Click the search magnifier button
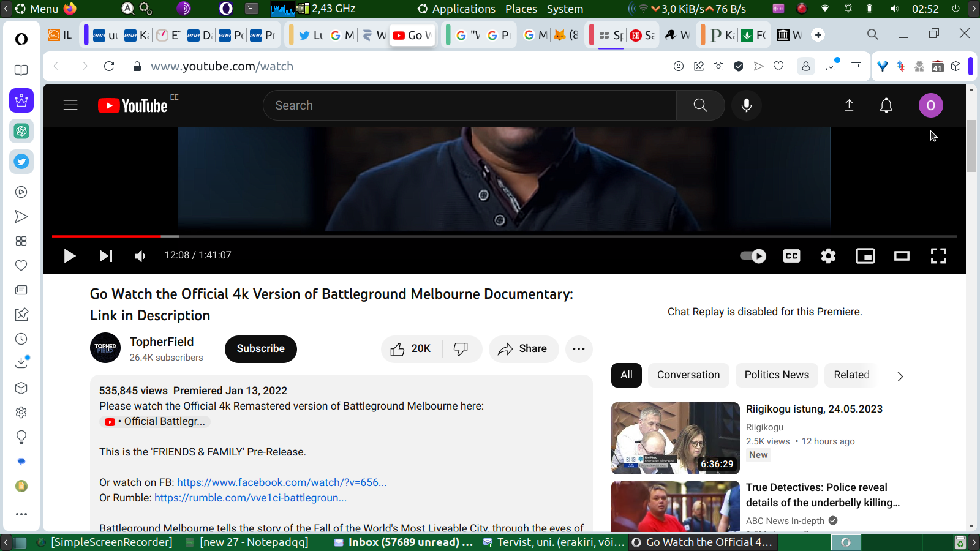Screen dimensions: 980x551 pos(700,105)
